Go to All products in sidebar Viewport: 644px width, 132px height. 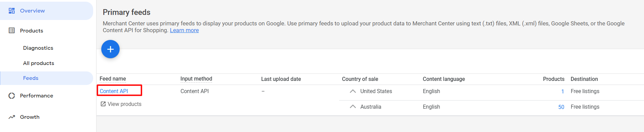tap(39, 63)
